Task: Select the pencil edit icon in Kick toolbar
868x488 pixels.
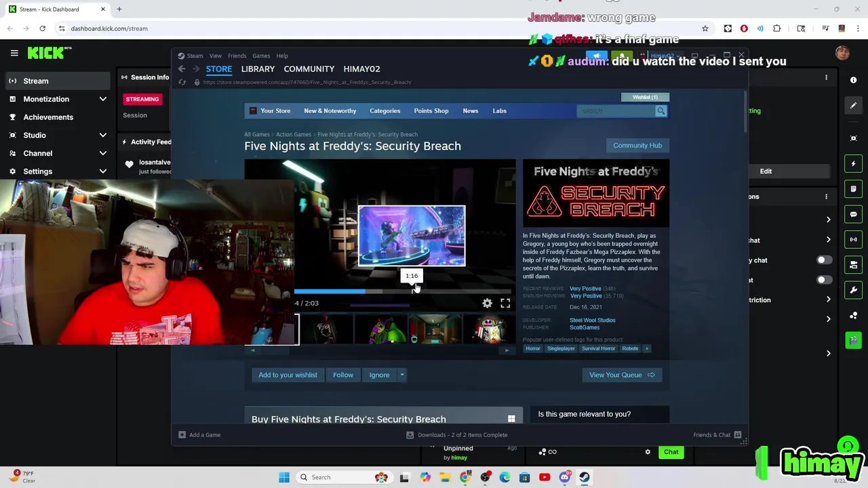Action: 854,105
